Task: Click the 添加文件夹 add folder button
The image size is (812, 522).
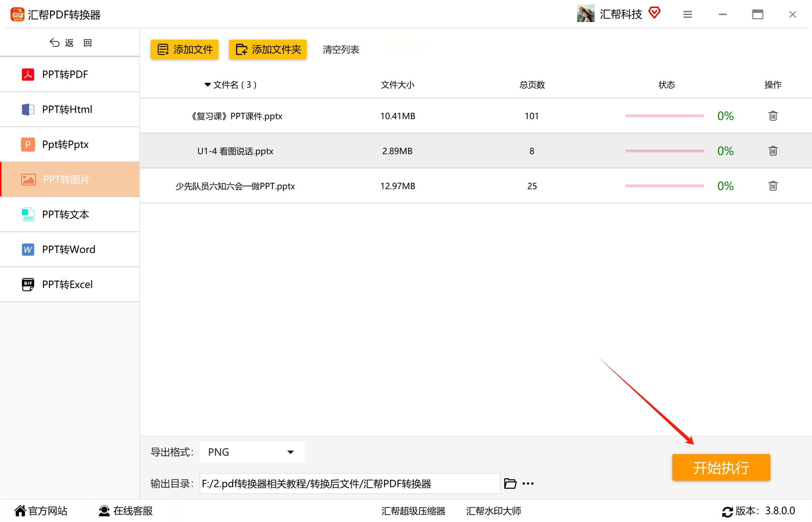Action: pos(268,49)
